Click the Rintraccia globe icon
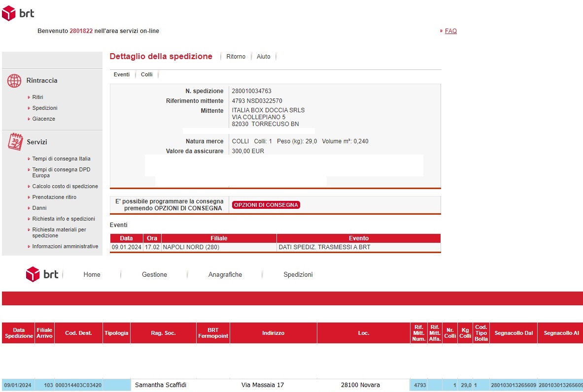 pyautogui.click(x=14, y=81)
